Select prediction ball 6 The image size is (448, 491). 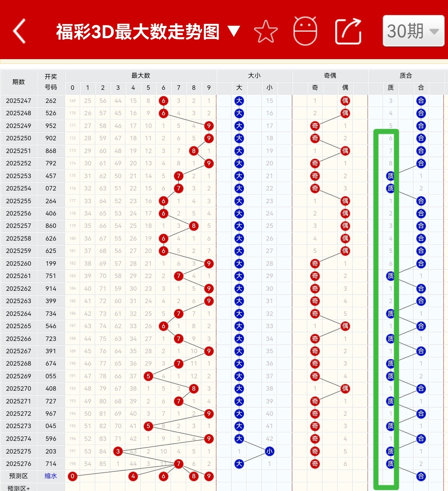tap(164, 476)
